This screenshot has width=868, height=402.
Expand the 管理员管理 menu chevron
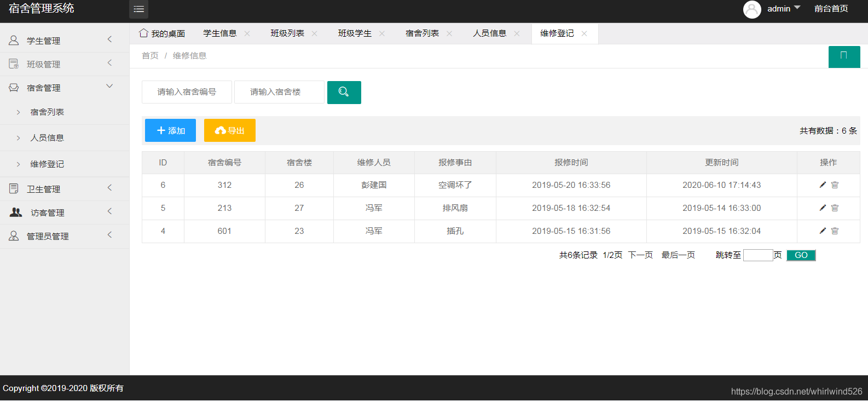tap(109, 235)
